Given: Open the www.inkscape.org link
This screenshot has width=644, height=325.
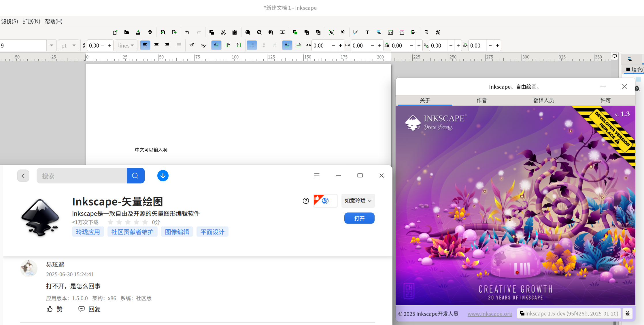Looking at the screenshot, I should pos(490,314).
